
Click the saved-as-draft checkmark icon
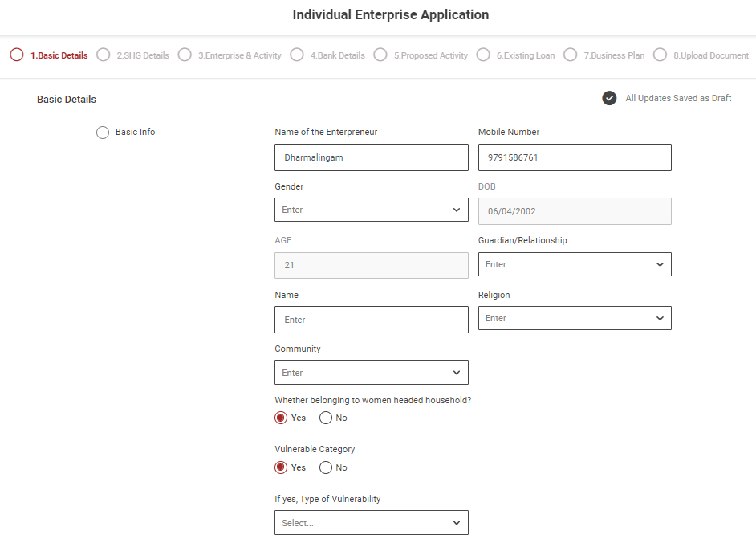point(610,98)
